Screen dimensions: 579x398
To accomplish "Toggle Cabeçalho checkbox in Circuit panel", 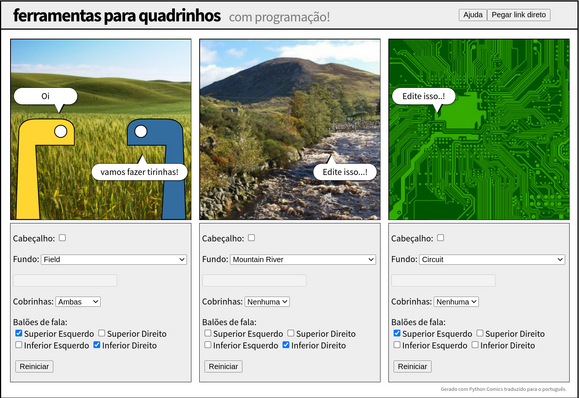I will (x=441, y=238).
